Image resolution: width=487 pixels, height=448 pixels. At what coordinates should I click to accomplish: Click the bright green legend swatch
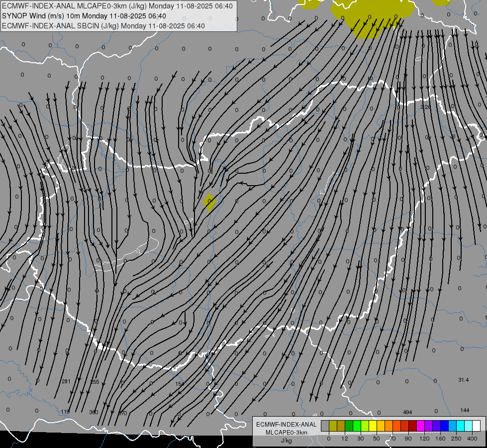tap(357, 426)
